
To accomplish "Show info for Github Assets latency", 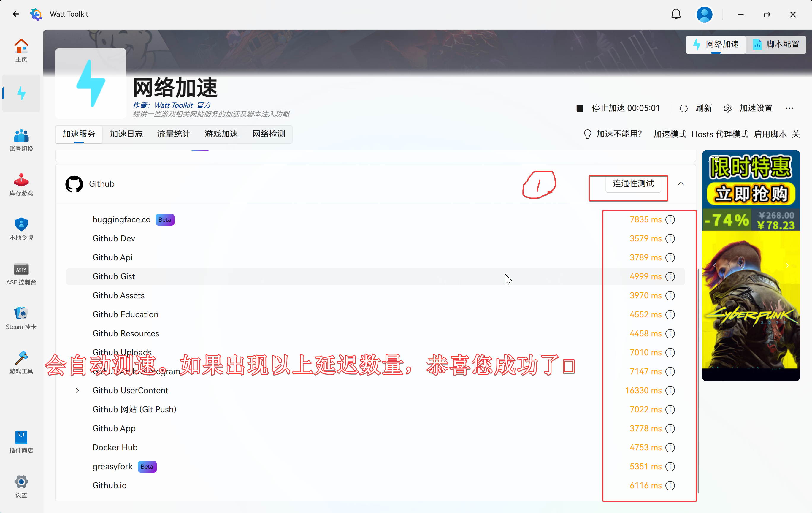I will click(670, 295).
